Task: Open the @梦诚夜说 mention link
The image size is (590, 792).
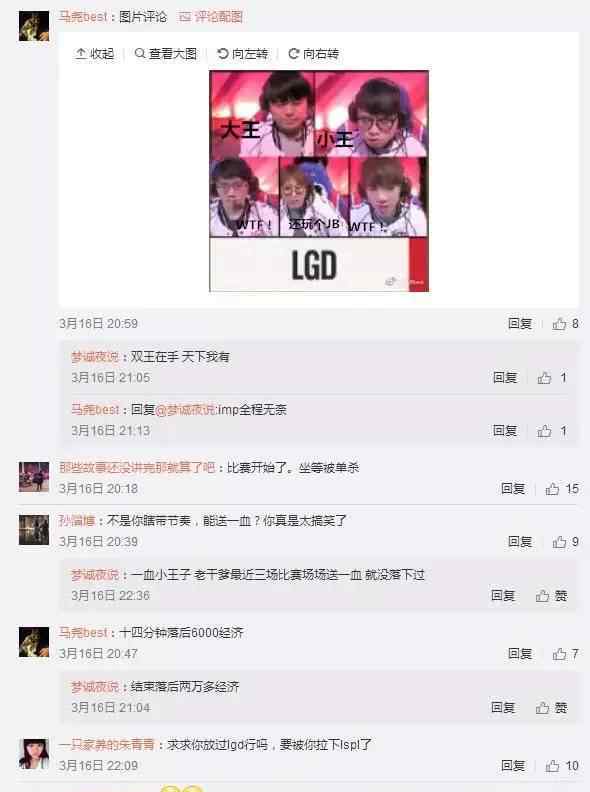Action: click(185, 410)
